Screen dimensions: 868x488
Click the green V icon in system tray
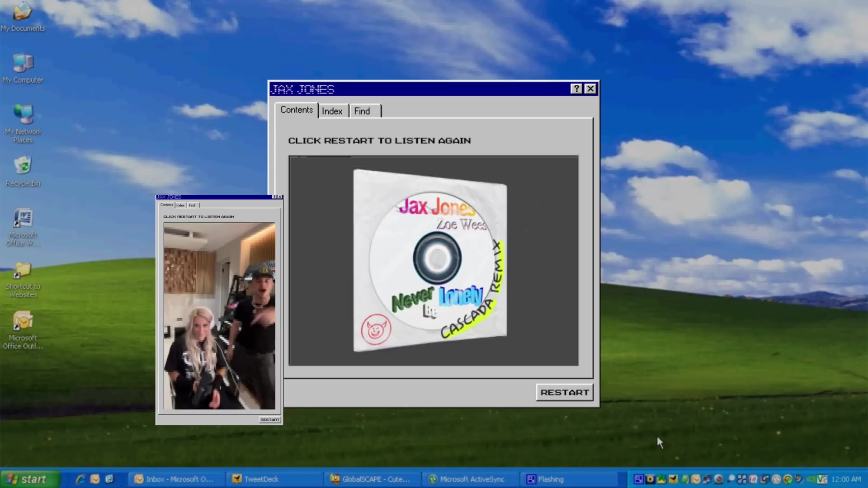(822, 479)
